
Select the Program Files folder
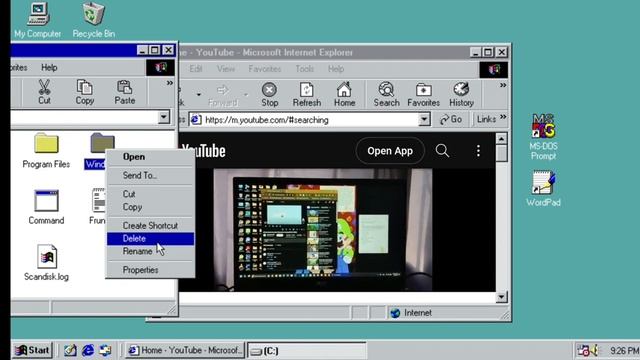click(x=46, y=150)
